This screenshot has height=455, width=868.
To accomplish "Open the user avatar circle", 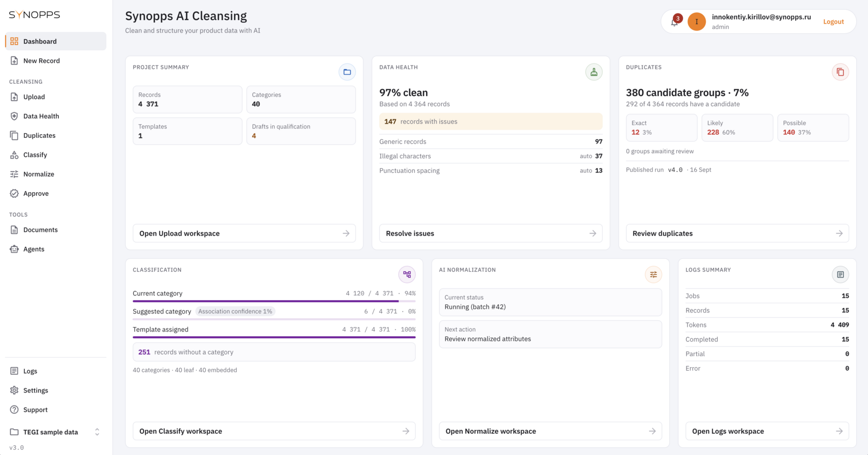I will coord(696,22).
